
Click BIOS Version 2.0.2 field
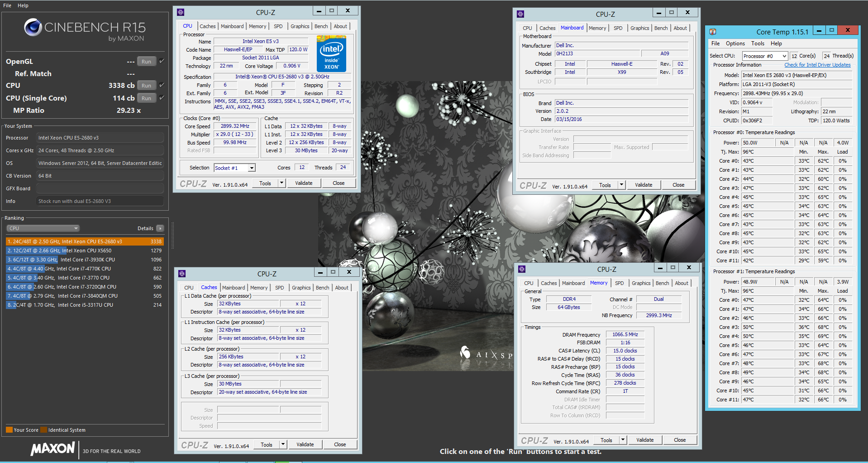622,111
